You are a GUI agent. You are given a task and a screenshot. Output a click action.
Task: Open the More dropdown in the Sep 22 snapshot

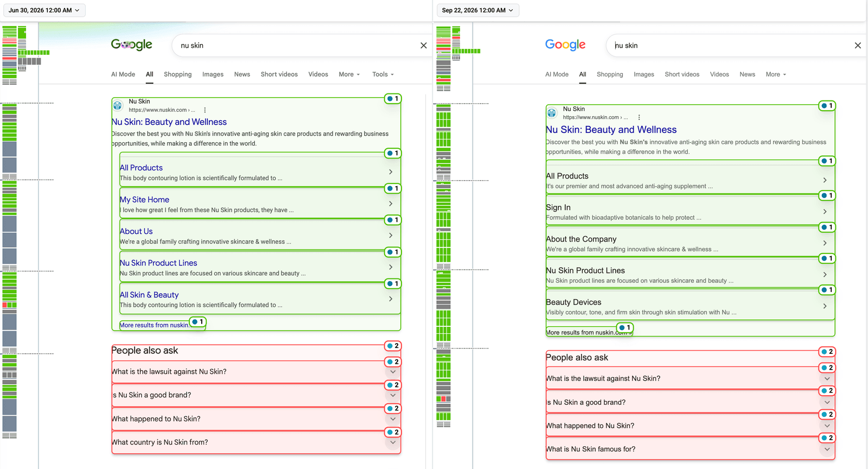click(776, 74)
